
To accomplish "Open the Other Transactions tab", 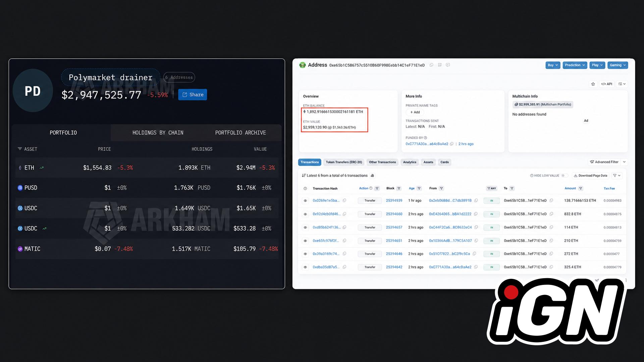I will pos(382,162).
